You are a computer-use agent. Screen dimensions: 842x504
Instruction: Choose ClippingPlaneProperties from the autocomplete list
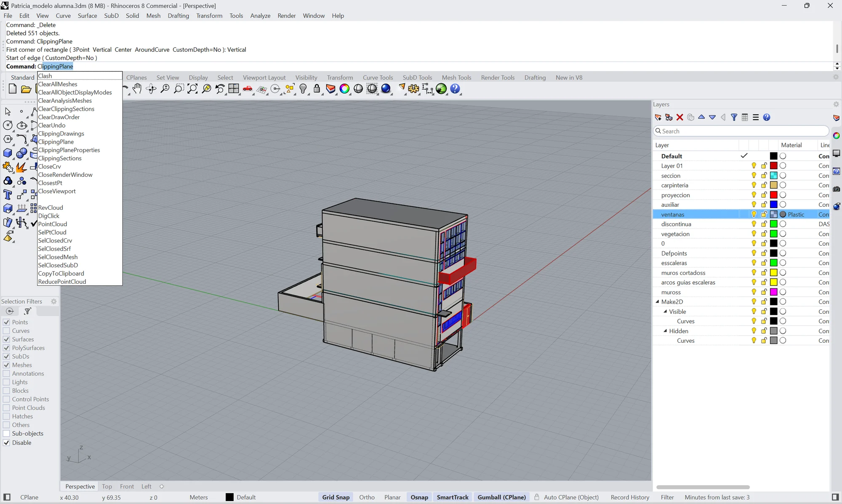click(69, 150)
